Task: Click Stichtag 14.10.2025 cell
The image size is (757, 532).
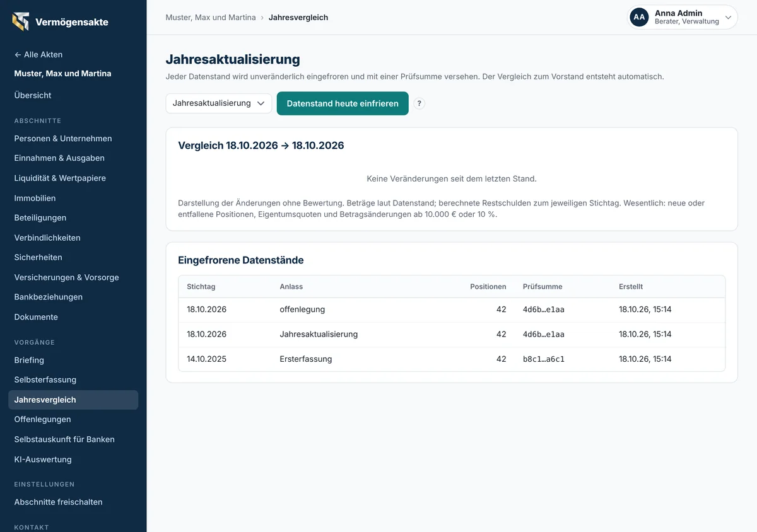Action: tap(206, 359)
